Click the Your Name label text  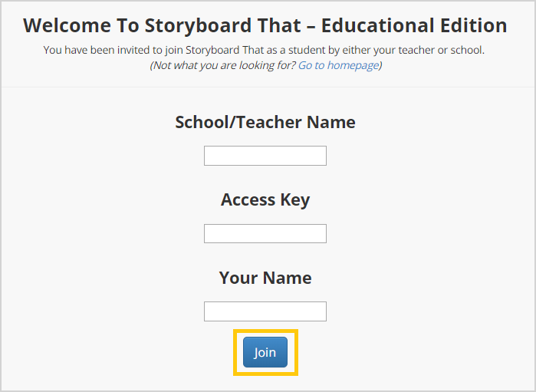265,278
